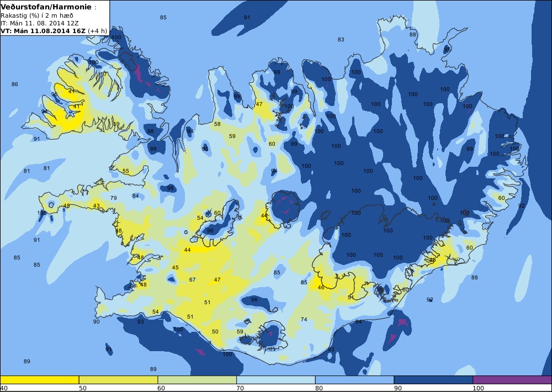Click the bright yellow 40–50 legend swatch
Image resolution: width=552 pixels, height=392 pixels.
39,380
